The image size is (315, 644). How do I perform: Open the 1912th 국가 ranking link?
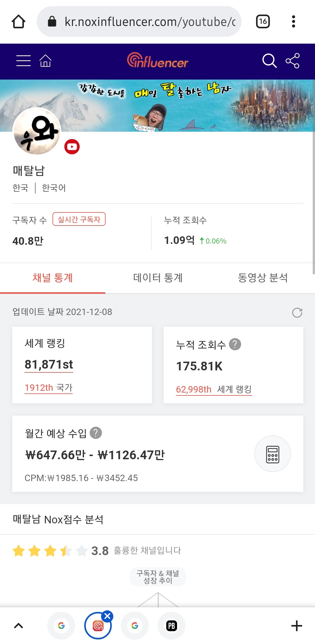[48, 388]
